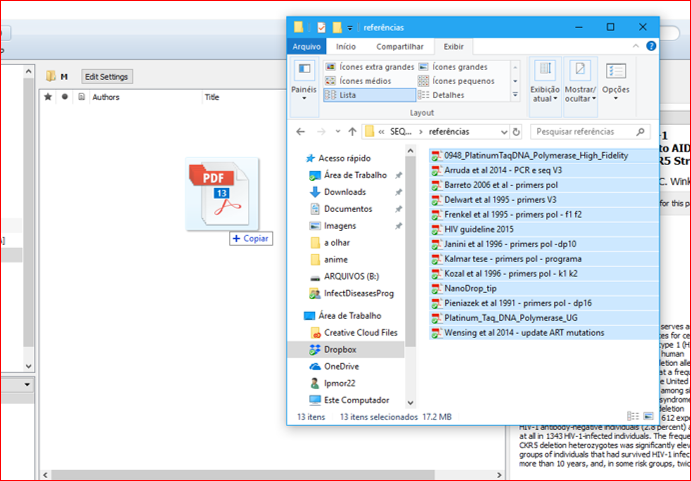Select OneDrive in the navigation pane
The width and height of the screenshot is (691, 481).
342,366
